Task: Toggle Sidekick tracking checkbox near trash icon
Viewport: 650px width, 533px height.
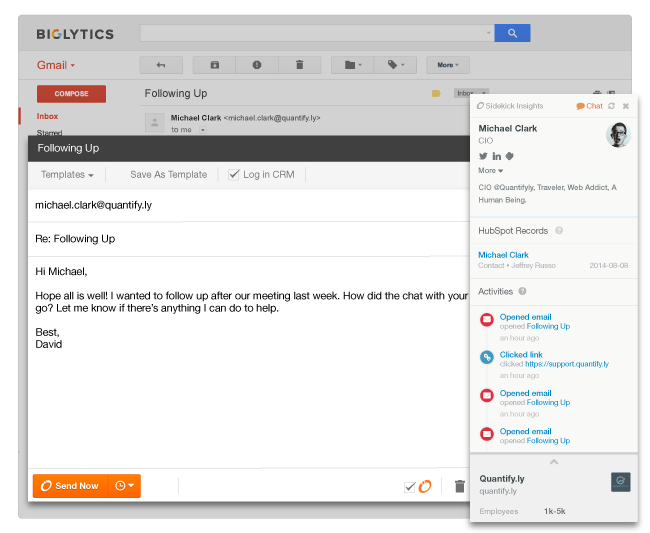Action: tap(410, 487)
